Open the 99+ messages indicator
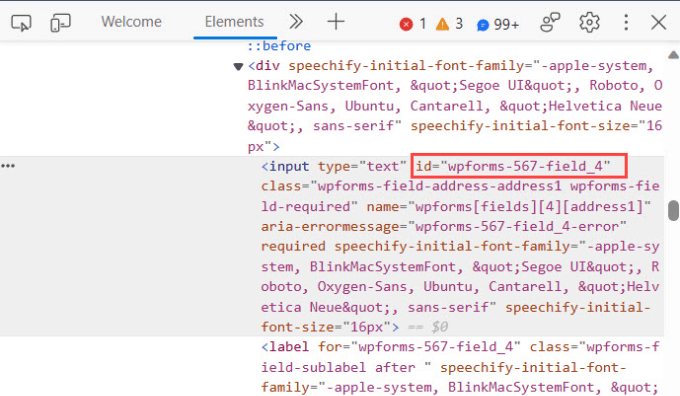This screenshot has width=680, height=396. 498,24
